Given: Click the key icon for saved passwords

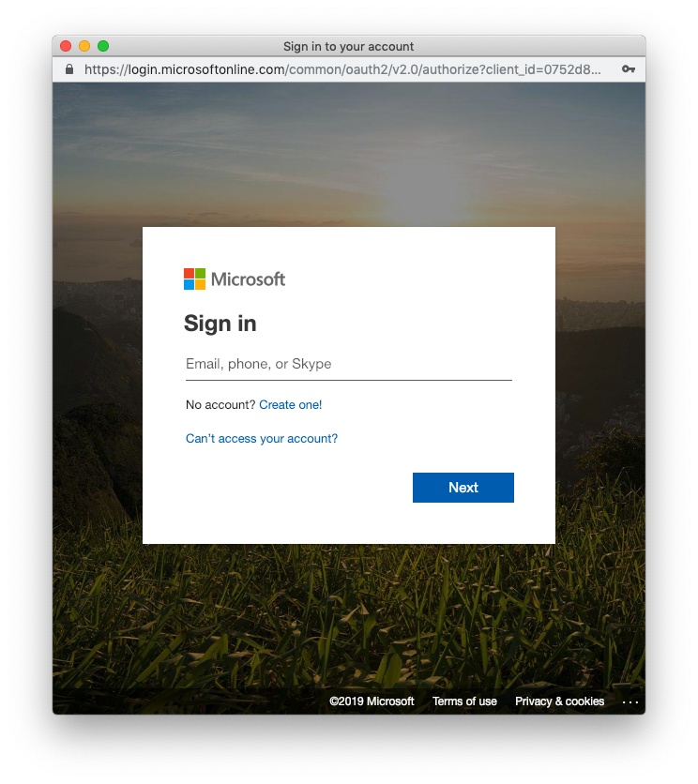Looking at the screenshot, I should pyautogui.click(x=629, y=69).
